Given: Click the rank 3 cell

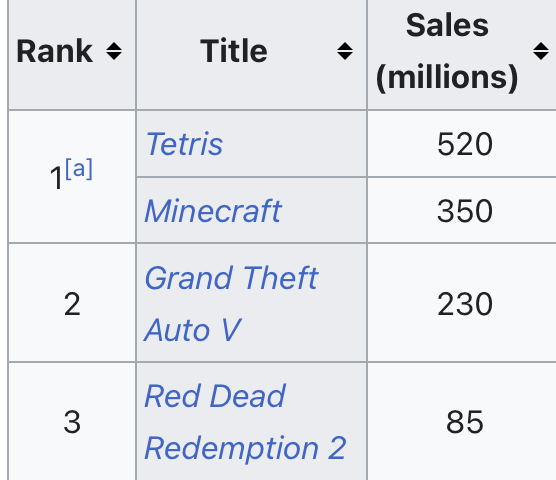Looking at the screenshot, I should point(72,422).
